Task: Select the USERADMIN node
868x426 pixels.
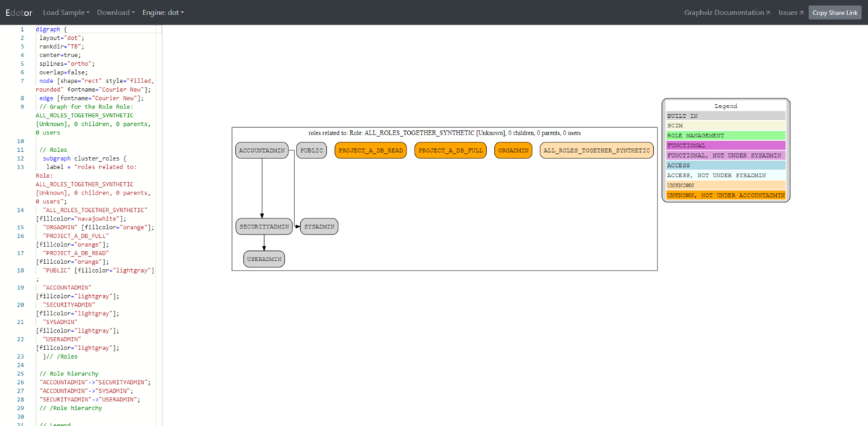Action: click(x=264, y=259)
